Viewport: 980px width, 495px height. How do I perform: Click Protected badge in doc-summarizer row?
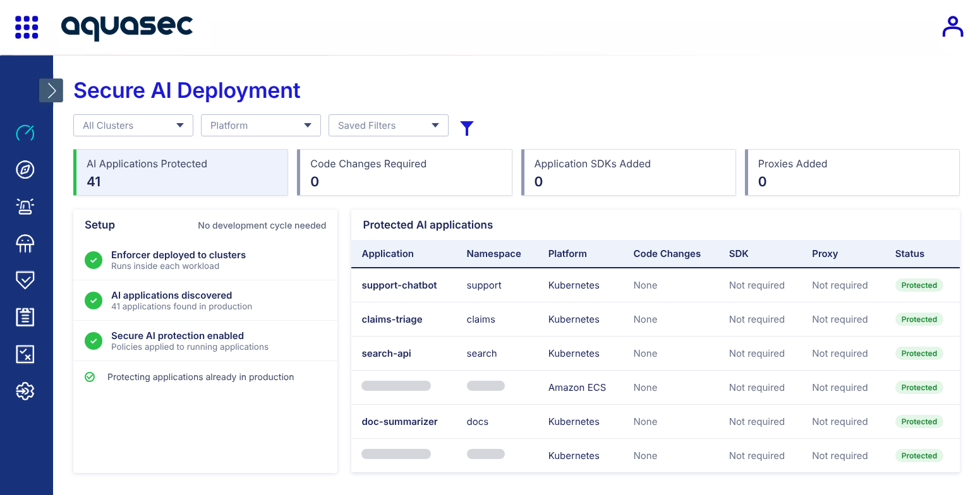(x=919, y=422)
